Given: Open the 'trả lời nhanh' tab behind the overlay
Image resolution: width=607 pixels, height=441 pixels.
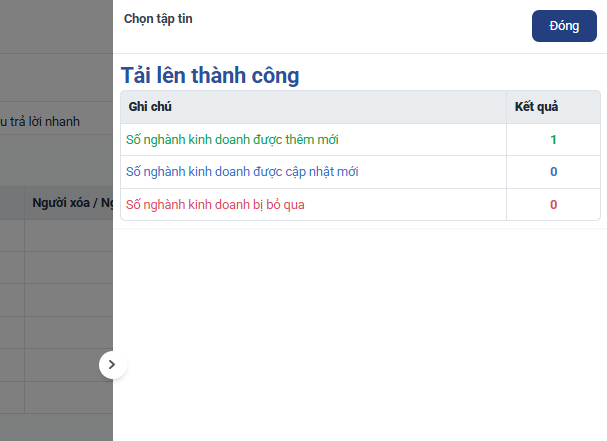Looking at the screenshot, I should point(40,122).
